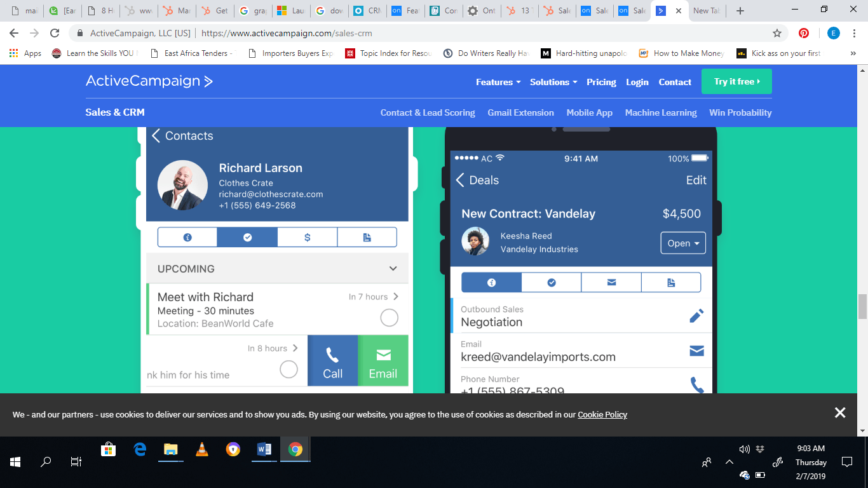Screen dimensions: 868x488
Task: Click the Meet with Richard task title
Action: 205,297
